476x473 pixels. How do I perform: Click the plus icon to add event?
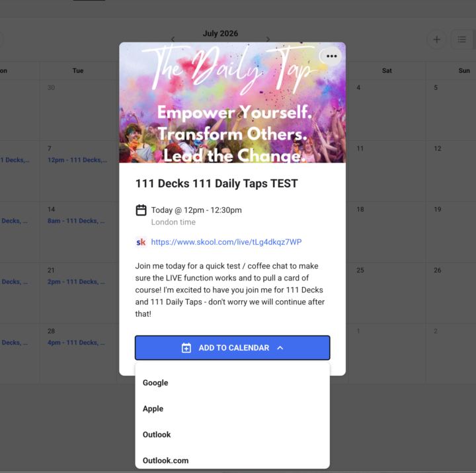point(436,40)
